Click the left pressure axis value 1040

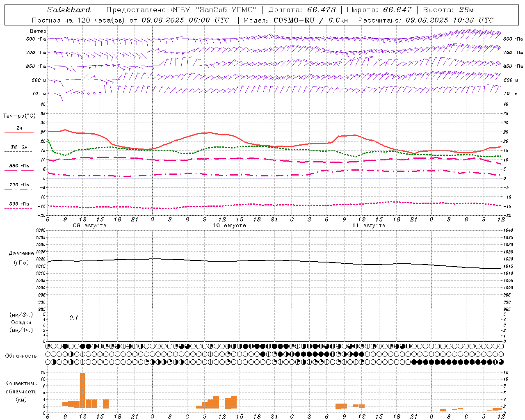tap(40, 230)
